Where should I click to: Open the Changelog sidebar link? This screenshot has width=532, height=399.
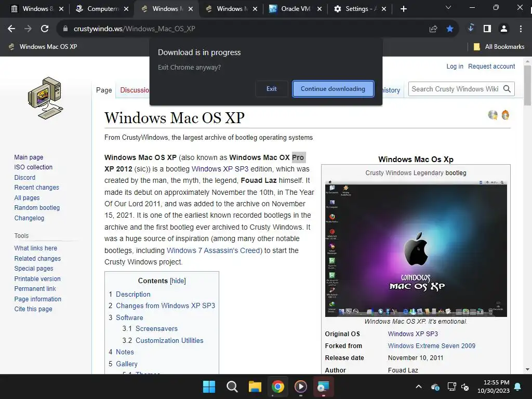(29, 218)
